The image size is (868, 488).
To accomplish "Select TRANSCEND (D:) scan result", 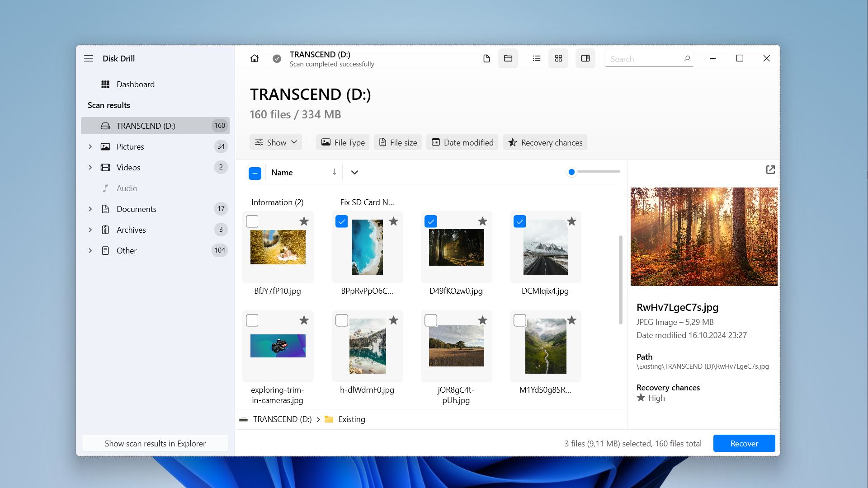I will [155, 126].
